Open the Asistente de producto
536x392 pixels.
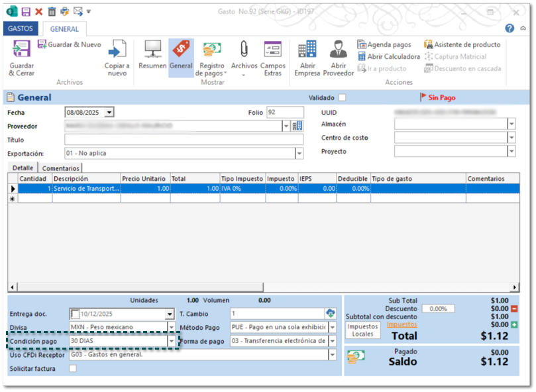tap(462, 44)
